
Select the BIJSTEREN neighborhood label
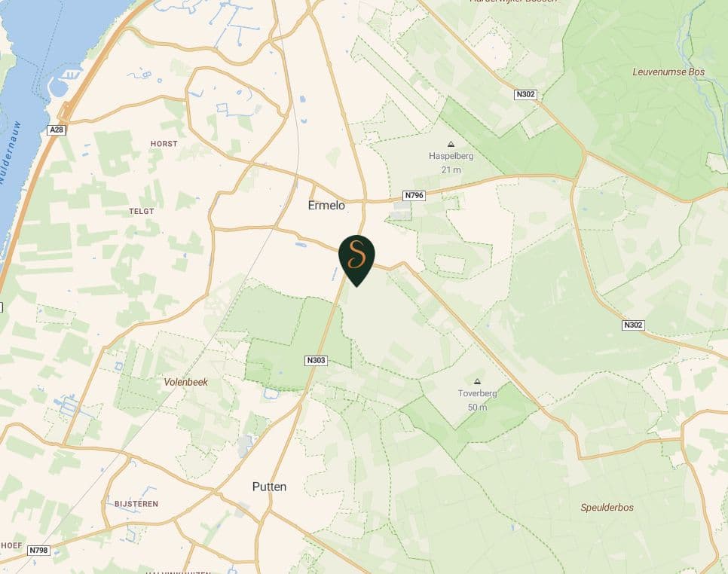[x=136, y=504]
